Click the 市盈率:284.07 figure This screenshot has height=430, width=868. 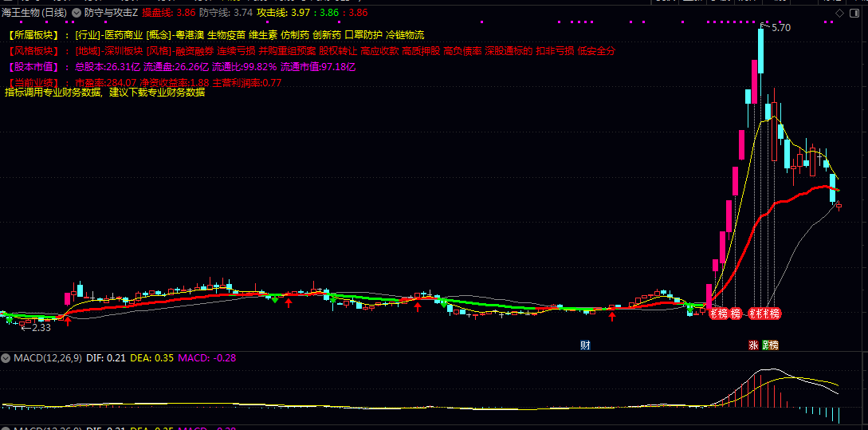[106, 83]
